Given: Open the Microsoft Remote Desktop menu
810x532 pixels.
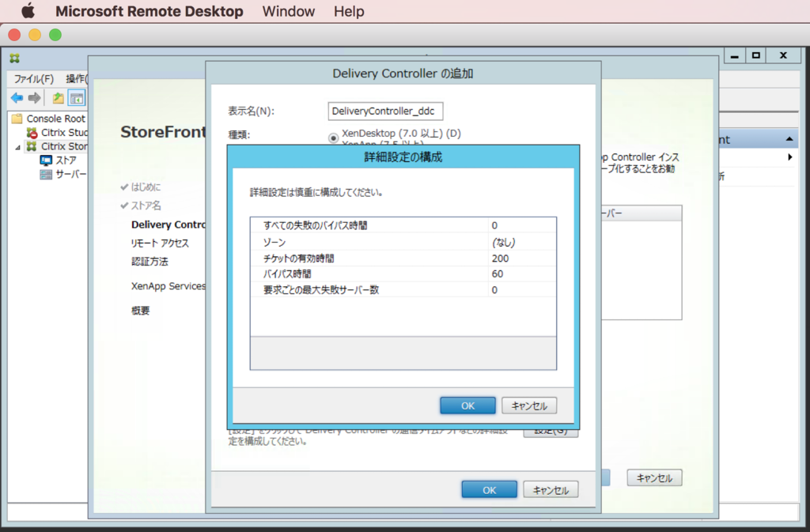Looking at the screenshot, I should (150, 11).
